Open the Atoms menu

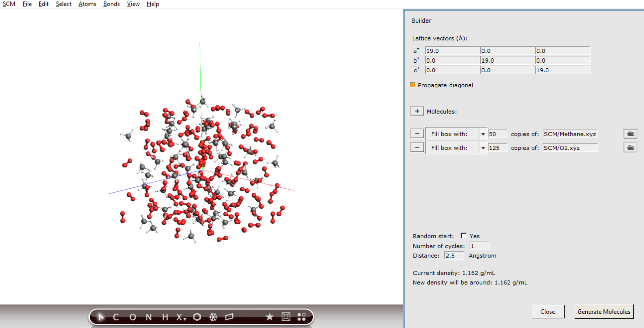click(87, 4)
